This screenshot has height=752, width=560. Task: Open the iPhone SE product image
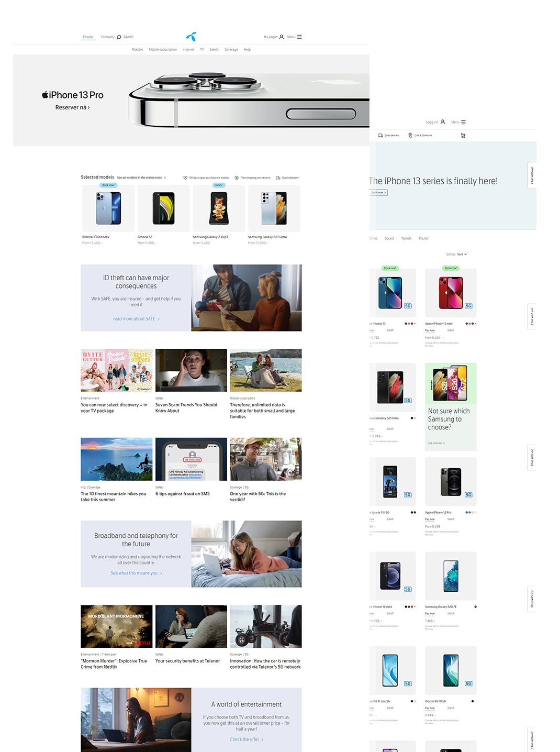tap(163, 208)
